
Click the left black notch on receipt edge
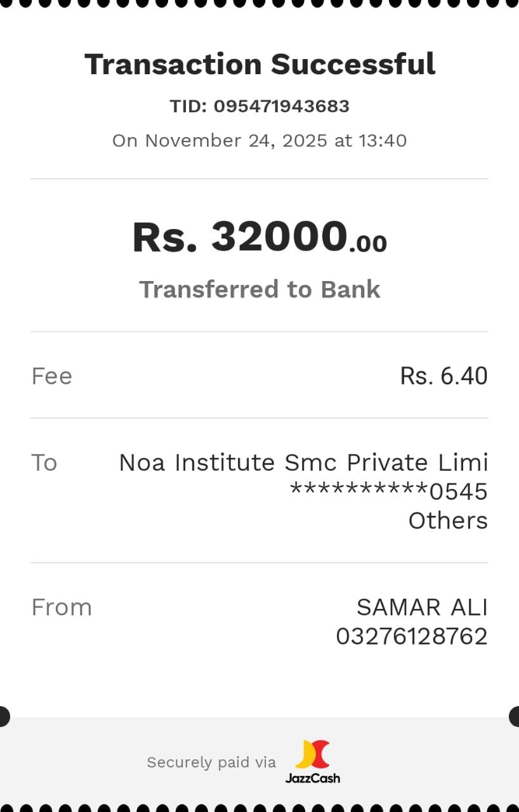tap(3, 716)
